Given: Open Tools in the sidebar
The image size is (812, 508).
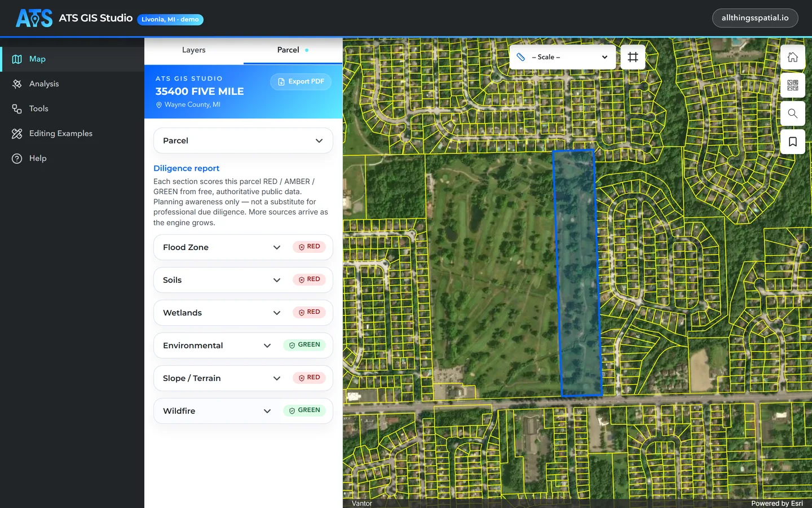Looking at the screenshot, I should point(72,109).
